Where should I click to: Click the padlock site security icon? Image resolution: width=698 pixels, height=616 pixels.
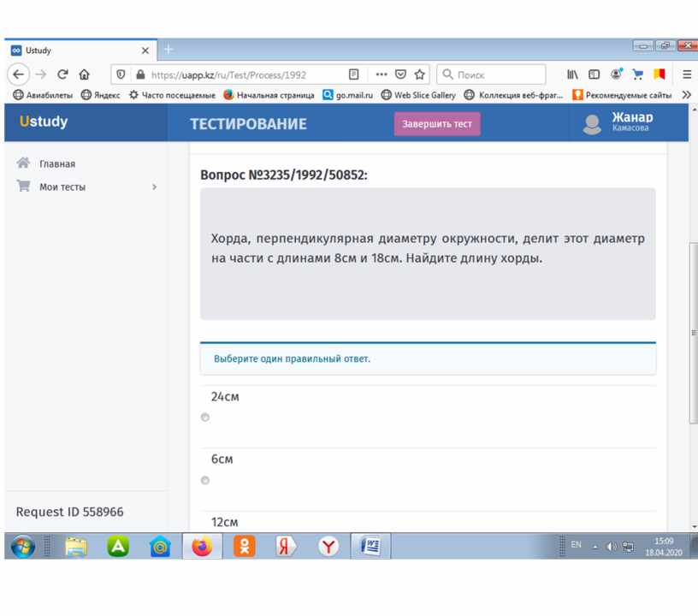[140, 74]
